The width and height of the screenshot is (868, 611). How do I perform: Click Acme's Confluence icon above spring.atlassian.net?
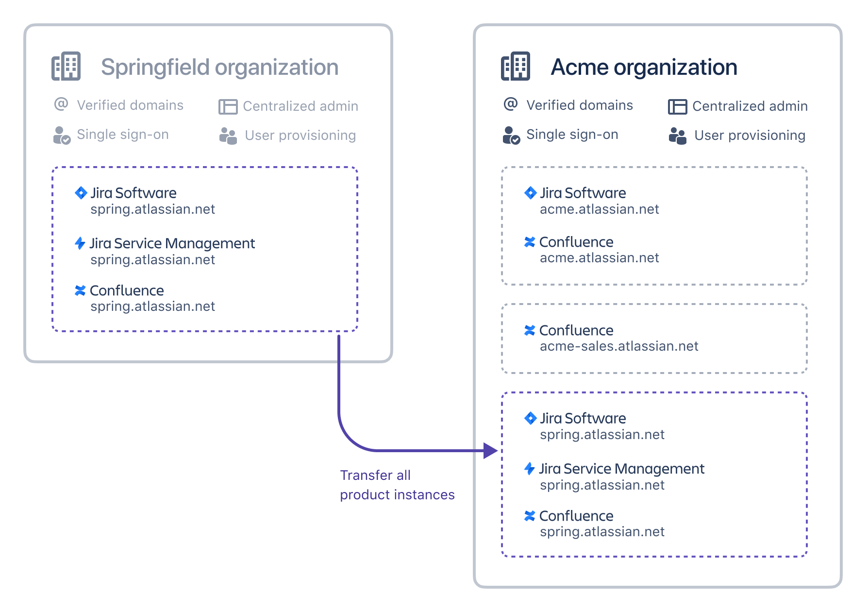click(x=530, y=516)
